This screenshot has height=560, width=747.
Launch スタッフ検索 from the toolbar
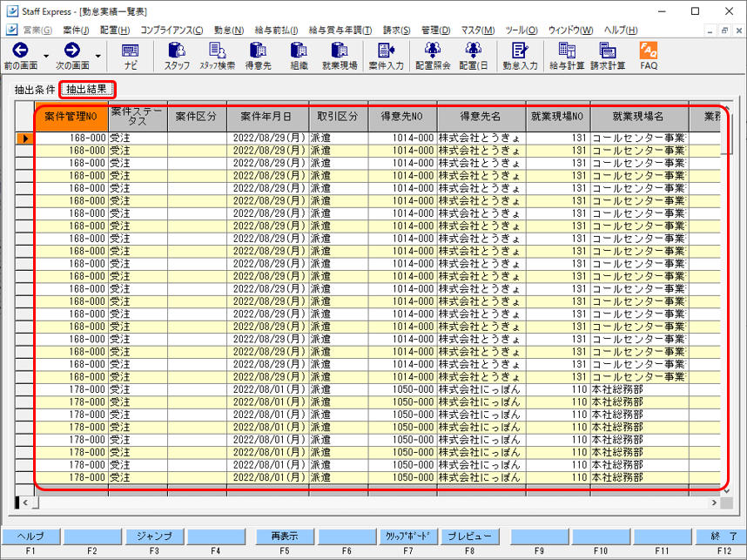[x=218, y=57]
